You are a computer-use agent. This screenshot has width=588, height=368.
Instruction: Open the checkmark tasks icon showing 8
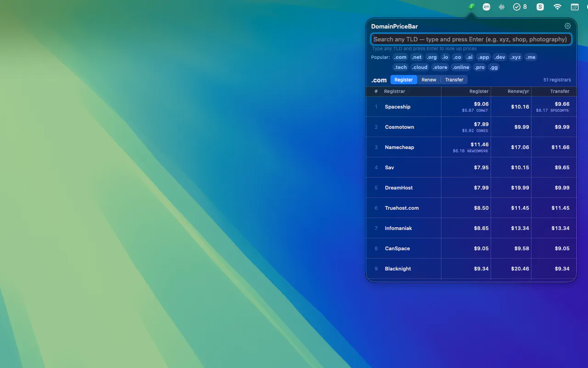(520, 7)
